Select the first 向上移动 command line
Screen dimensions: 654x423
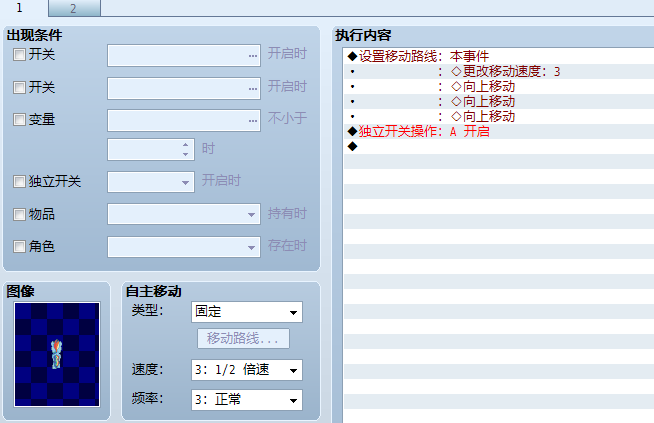(499, 86)
